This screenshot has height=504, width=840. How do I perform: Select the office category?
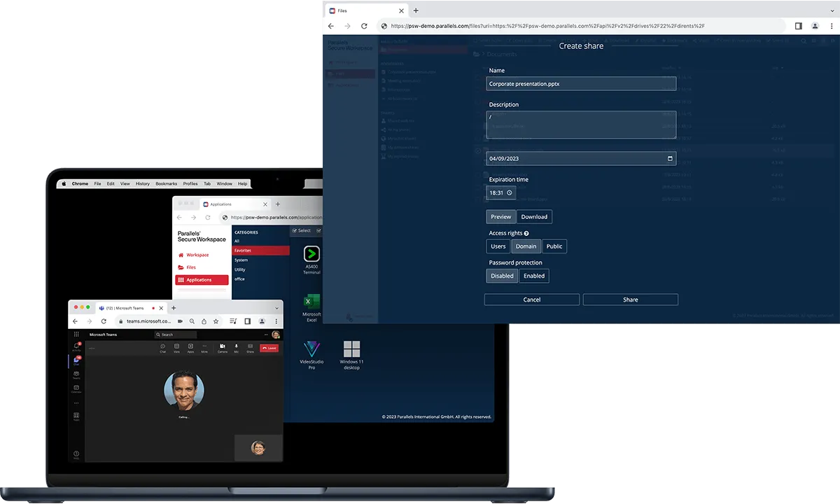pyautogui.click(x=239, y=279)
